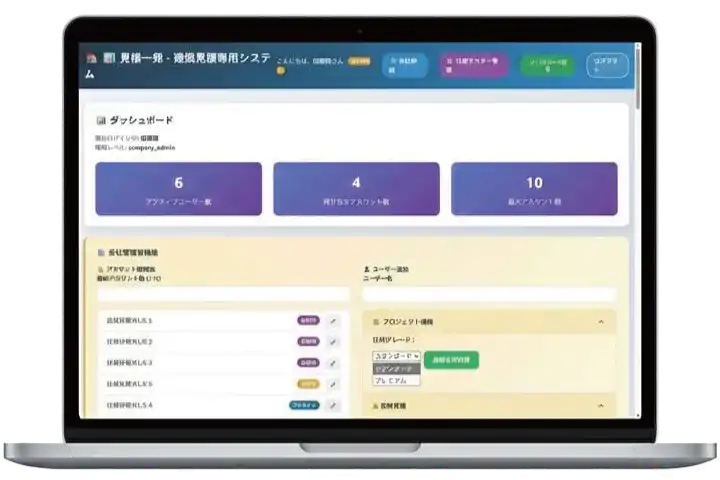Collapse the lower section via its chevron
This screenshot has width=720, height=480.
[601, 406]
